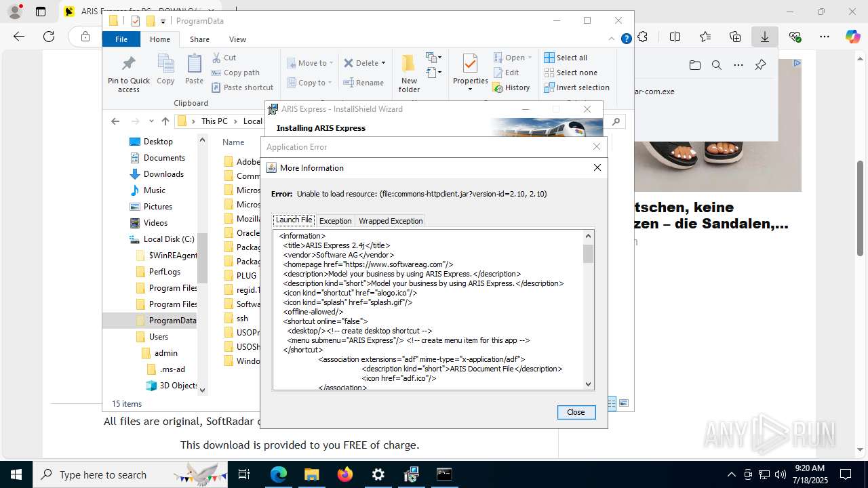Open the recent locations dropdown chevron
The image size is (868, 488).
(x=151, y=121)
